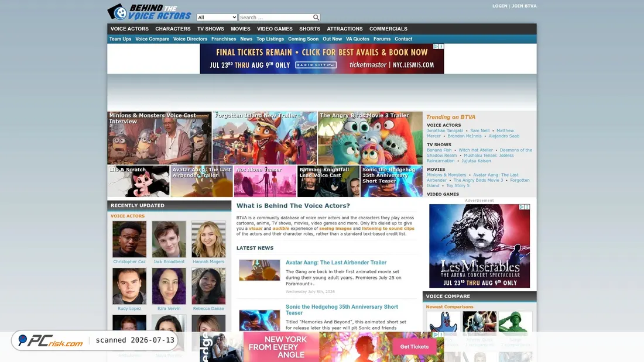Click into the Search text field
The height and width of the screenshot is (362, 644).
276,17
